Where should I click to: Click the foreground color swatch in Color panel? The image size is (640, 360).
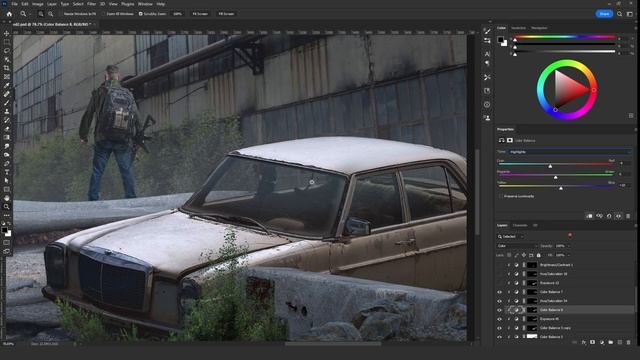coord(500,40)
